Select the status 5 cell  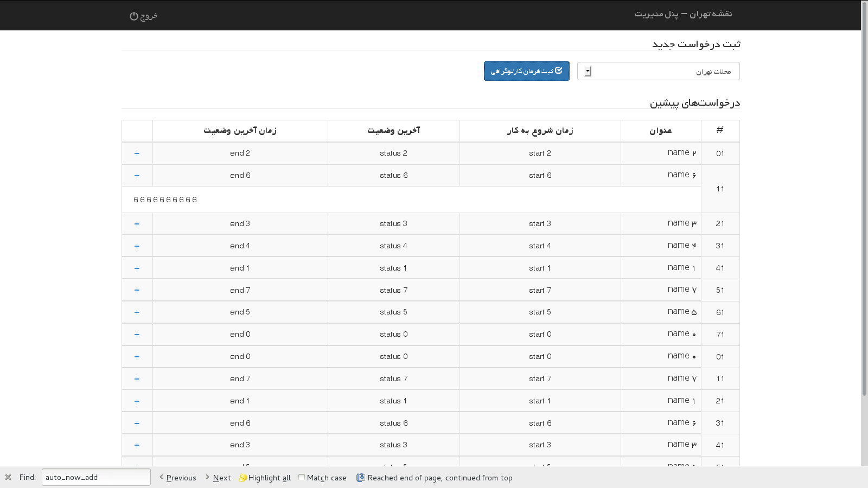click(394, 312)
